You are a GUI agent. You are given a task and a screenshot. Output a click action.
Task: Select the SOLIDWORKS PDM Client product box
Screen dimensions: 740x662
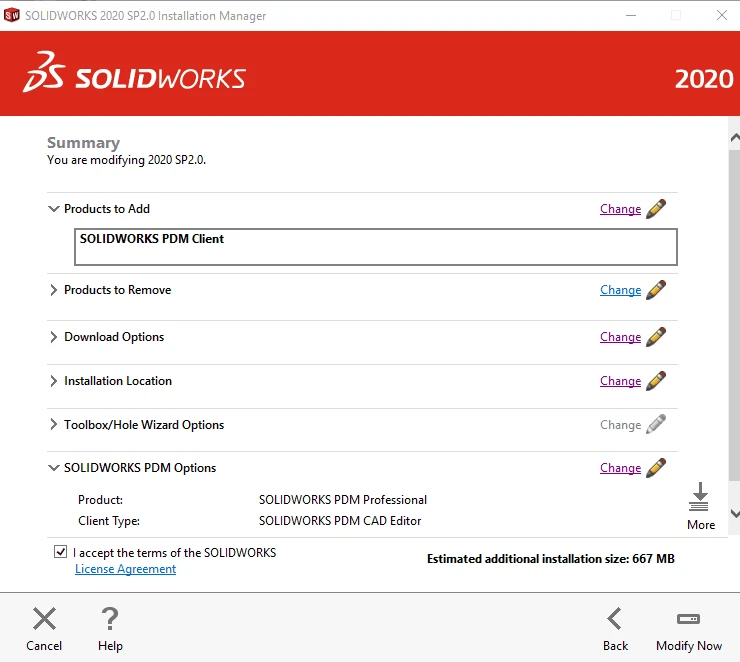[375, 247]
